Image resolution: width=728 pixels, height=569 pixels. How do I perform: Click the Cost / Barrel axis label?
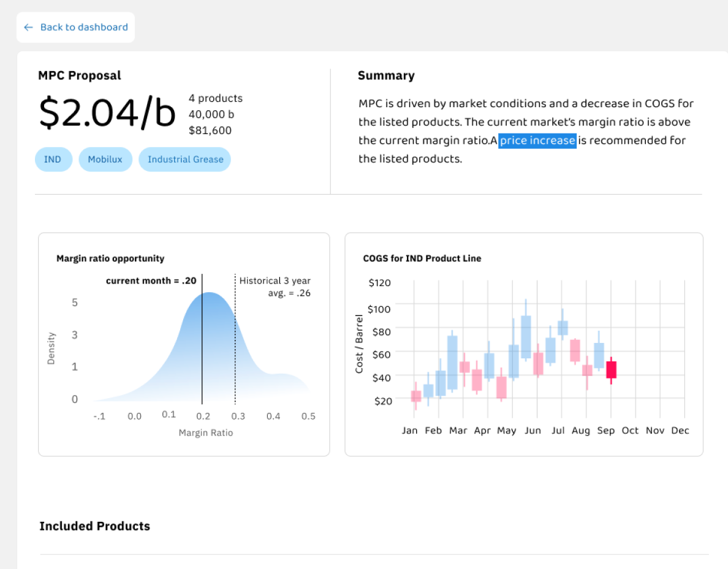[x=359, y=344]
